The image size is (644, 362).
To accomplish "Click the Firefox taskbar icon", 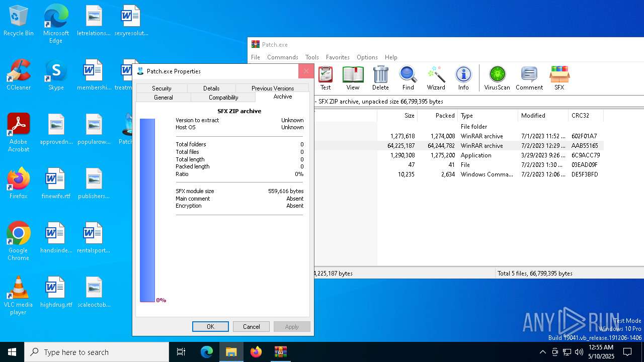I will coord(256,352).
